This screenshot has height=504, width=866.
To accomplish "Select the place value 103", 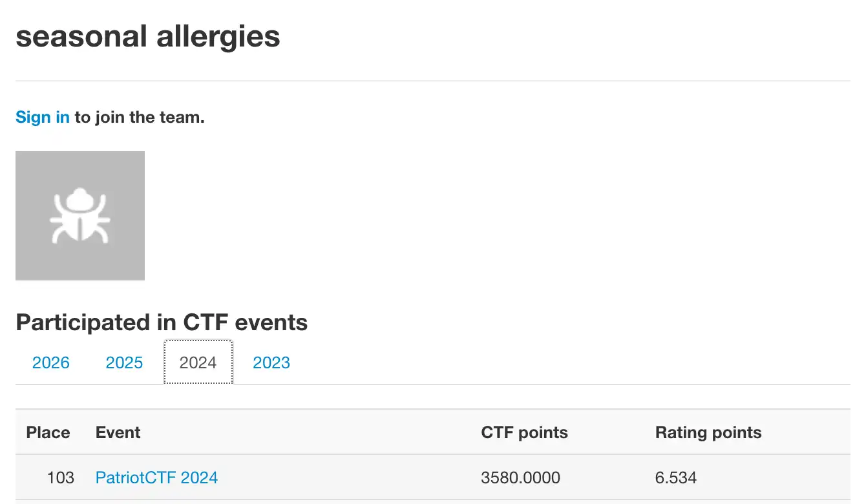I will [61, 478].
